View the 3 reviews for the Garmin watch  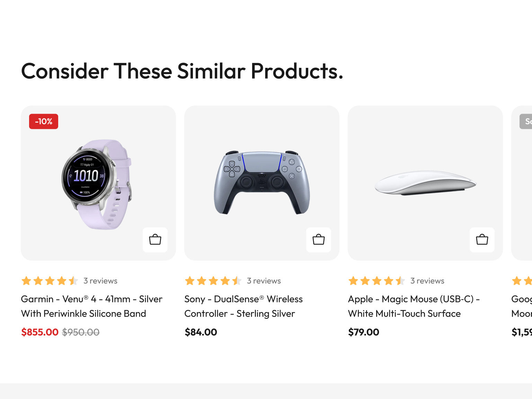pyautogui.click(x=100, y=281)
